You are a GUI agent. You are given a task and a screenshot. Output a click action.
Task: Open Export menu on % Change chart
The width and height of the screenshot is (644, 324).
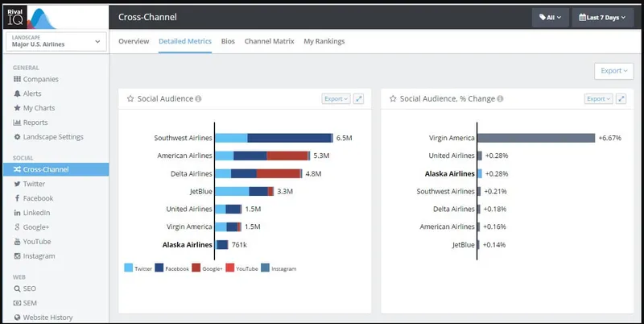pyautogui.click(x=598, y=98)
